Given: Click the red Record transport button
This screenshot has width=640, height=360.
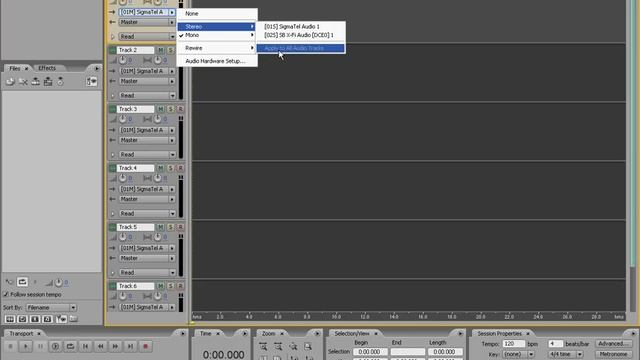Looking at the screenshot, I should click(x=145, y=347).
